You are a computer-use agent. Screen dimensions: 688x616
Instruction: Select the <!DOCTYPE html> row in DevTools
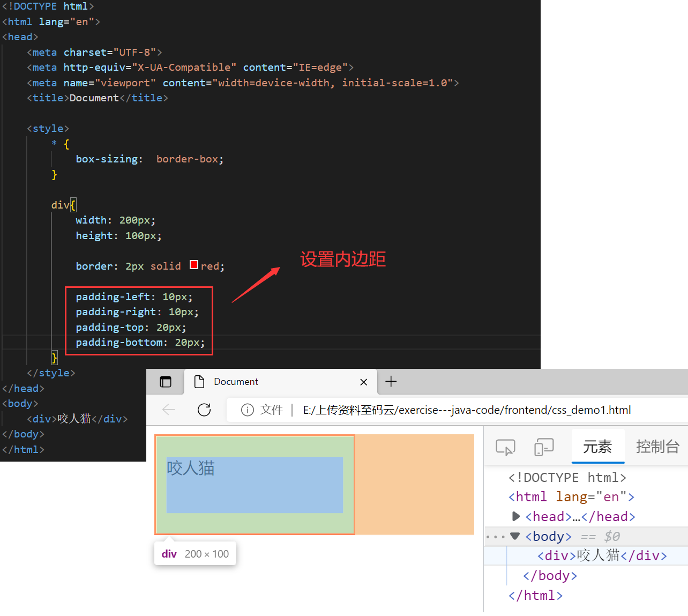click(567, 477)
